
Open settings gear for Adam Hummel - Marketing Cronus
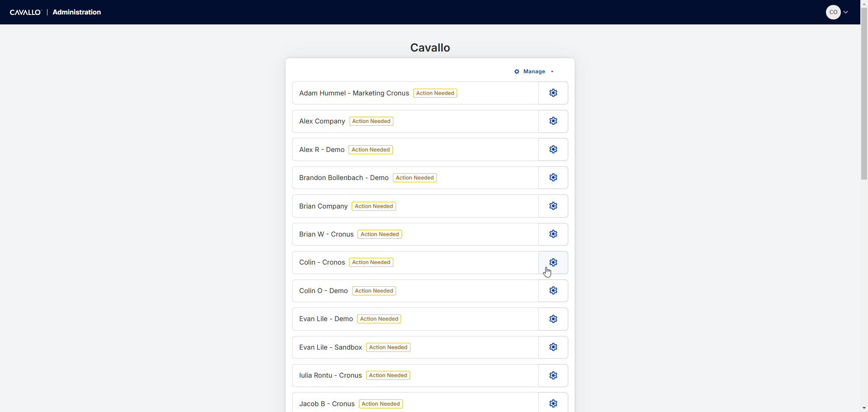553,93
